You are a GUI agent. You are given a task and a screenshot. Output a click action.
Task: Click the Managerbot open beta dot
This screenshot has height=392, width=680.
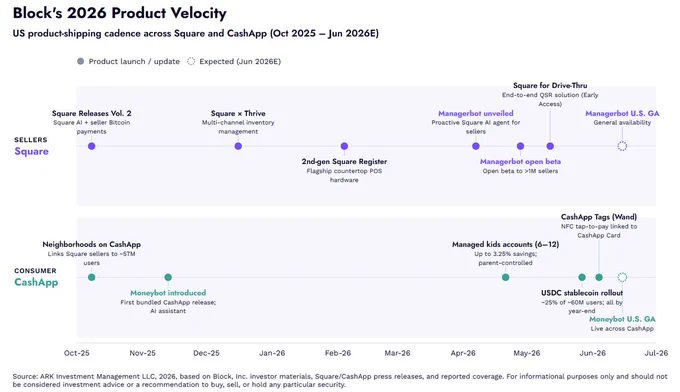520,146
